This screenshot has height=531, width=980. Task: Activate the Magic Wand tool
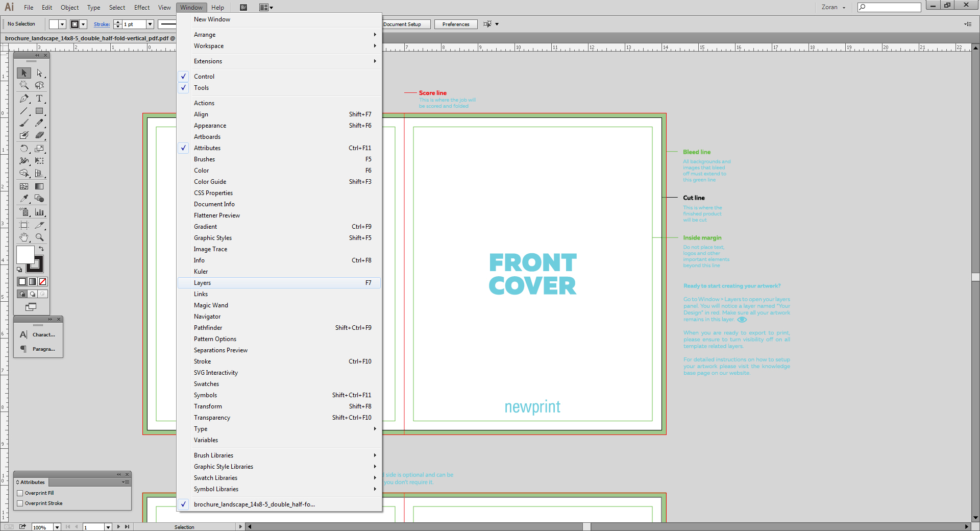tap(23, 86)
